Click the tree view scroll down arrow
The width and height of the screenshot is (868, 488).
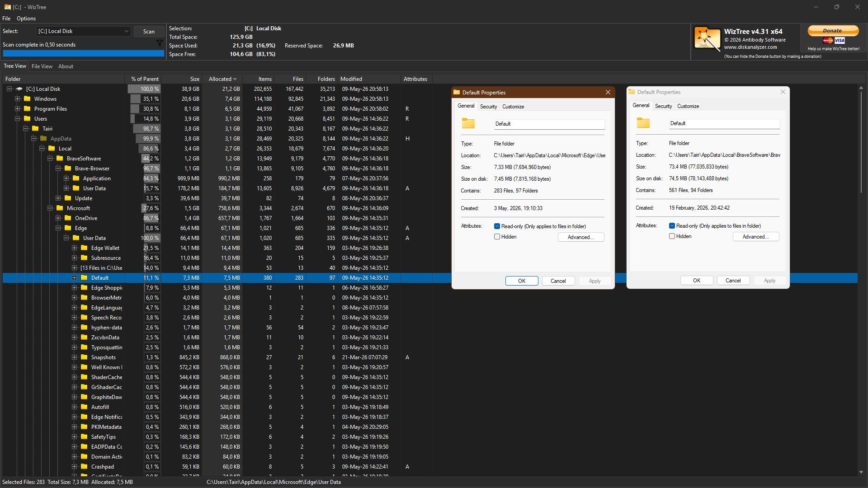pyautogui.click(x=861, y=472)
